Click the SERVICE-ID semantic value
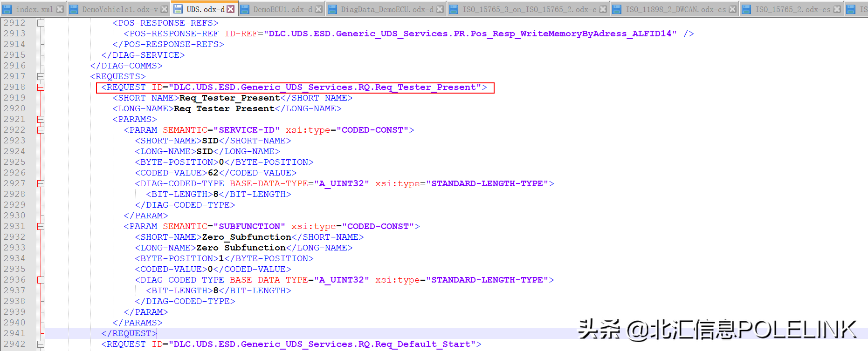Image resolution: width=868 pixels, height=351 pixels. click(247, 130)
